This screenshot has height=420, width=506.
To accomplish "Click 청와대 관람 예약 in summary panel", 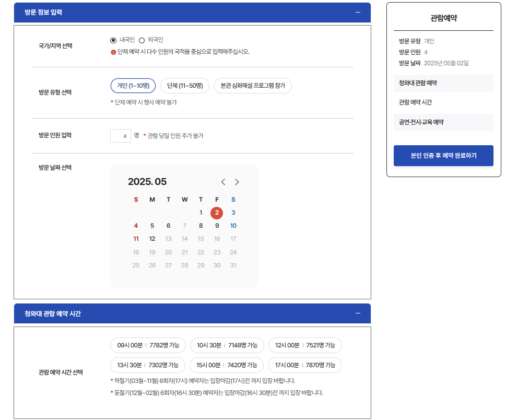I will 443,83.
